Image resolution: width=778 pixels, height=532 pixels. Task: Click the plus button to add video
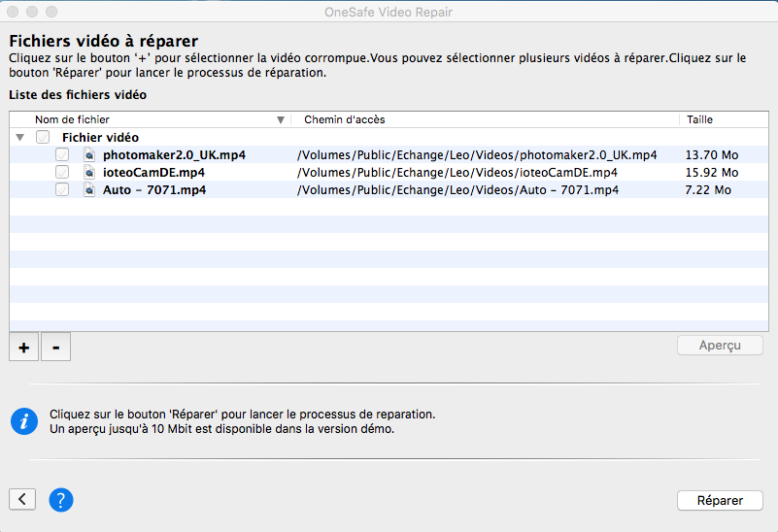click(23, 347)
